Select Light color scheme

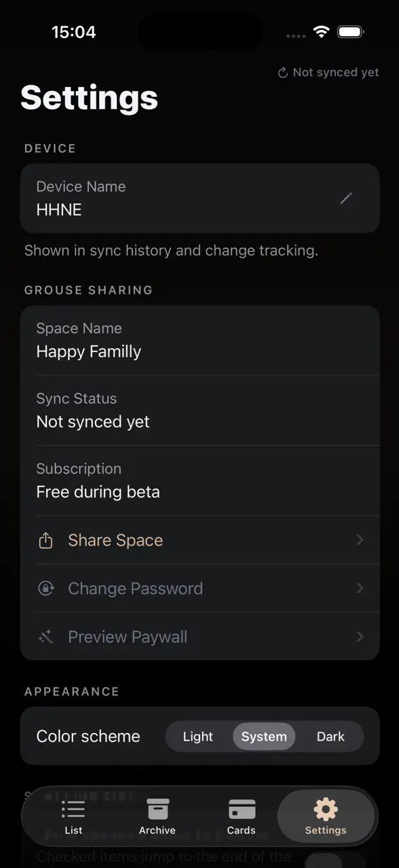point(198,736)
